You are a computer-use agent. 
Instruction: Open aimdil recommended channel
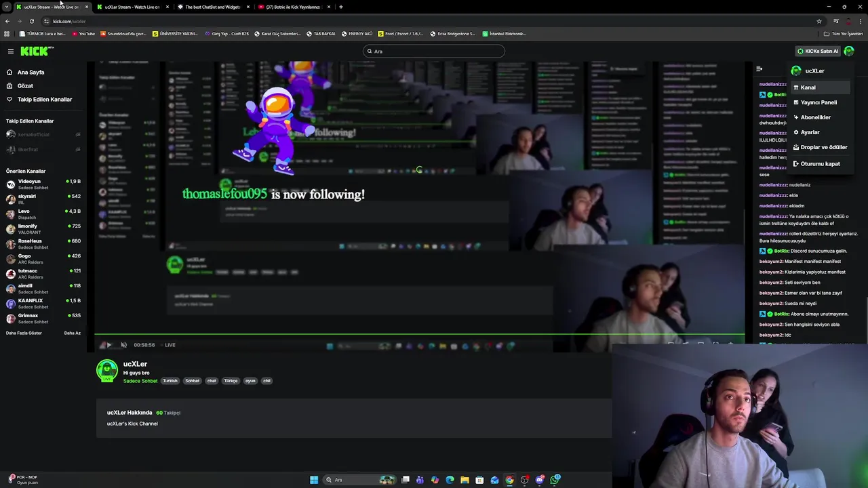(x=43, y=288)
